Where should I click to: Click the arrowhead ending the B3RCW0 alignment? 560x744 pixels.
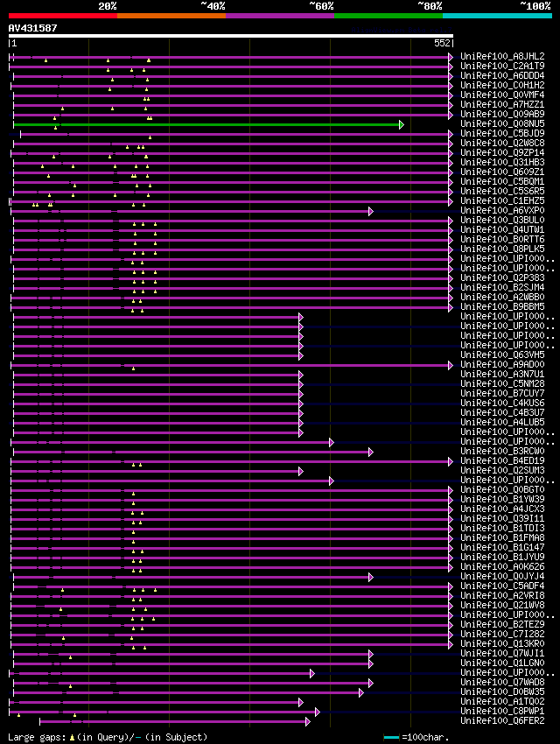click(371, 453)
